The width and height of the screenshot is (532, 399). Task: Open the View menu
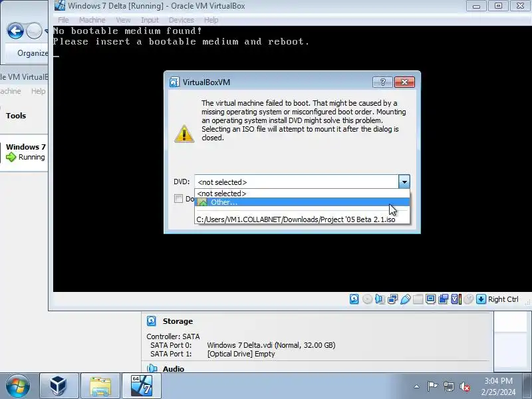[123, 20]
